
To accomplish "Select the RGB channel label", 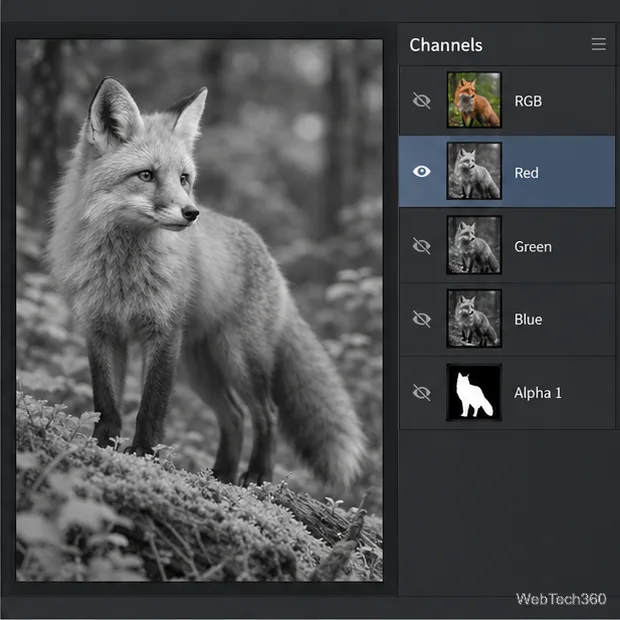I will pyautogui.click(x=528, y=101).
